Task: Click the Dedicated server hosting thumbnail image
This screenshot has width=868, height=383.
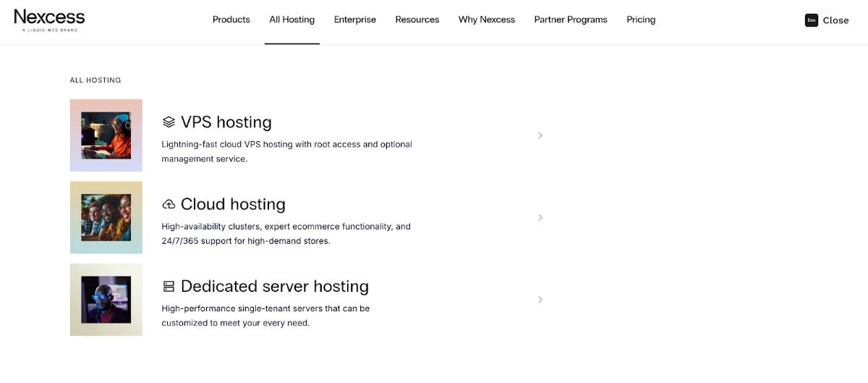Action: [x=106, y=300]
